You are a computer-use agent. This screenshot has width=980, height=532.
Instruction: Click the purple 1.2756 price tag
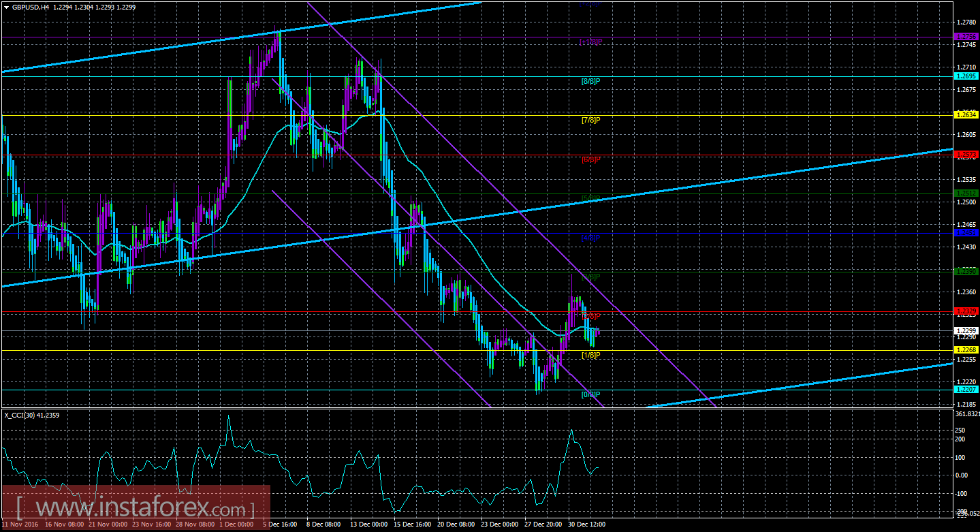tap(966, 36)
